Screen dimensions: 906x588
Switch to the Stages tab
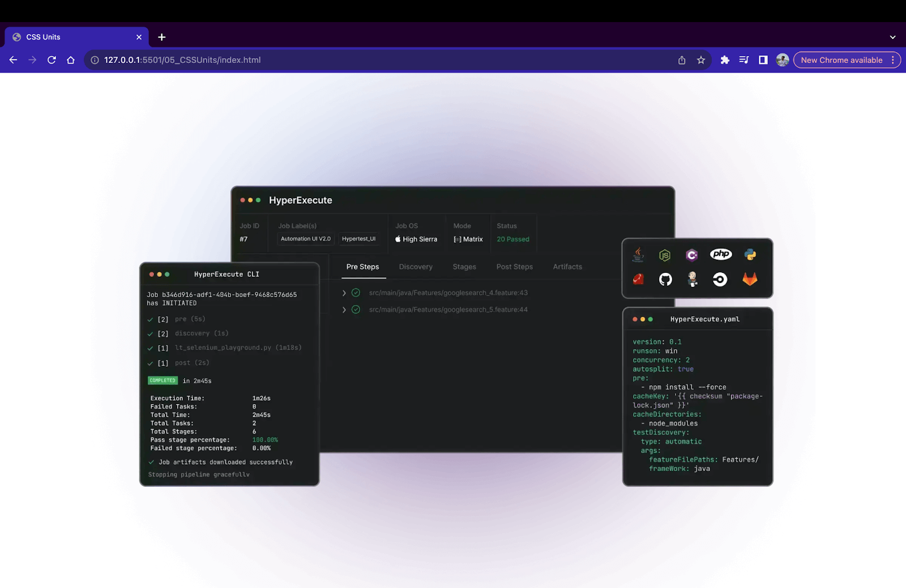tap(464, 267)
